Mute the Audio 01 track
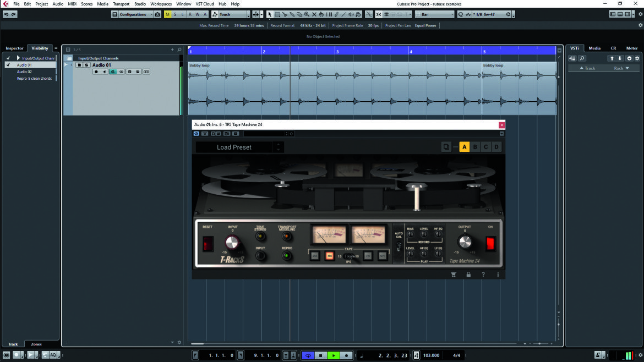Viewport: 644px width, 362px height. tap(79, 65)
